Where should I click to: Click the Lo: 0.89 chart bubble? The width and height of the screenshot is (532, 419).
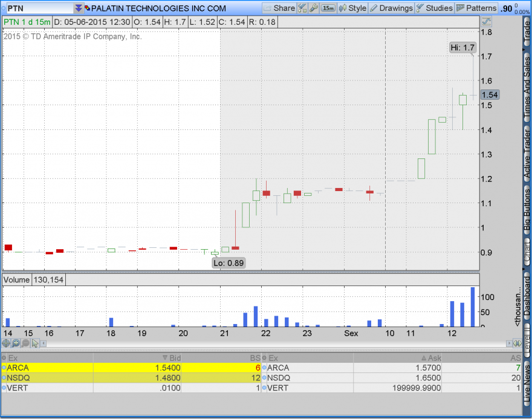[x=229, y=263]
